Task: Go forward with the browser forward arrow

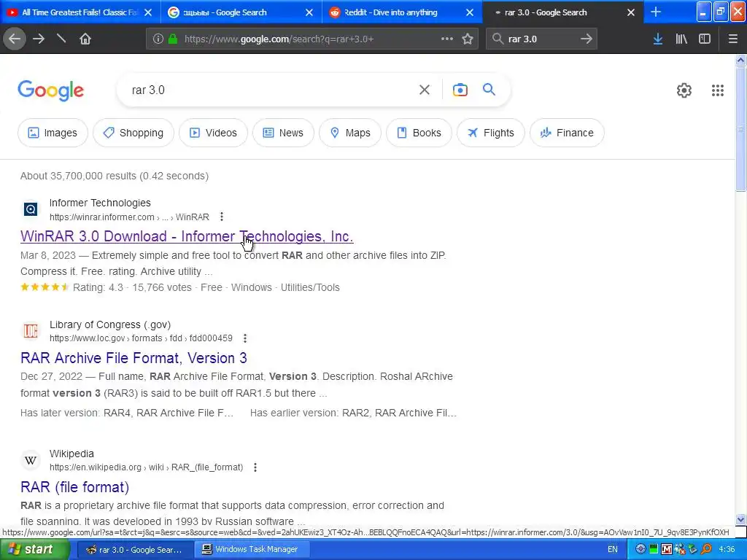Action: tap(39, 39)
